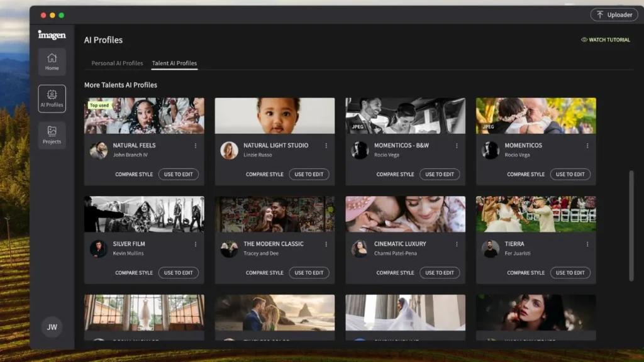Open options menu on CINEMATIC LUXURY profile
Screen dimensions: 644x362
457,244
